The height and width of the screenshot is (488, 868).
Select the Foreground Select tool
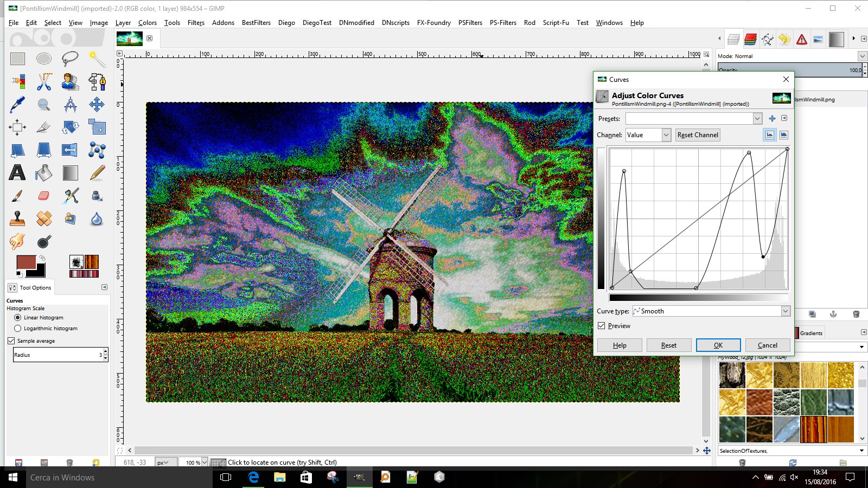70,81
